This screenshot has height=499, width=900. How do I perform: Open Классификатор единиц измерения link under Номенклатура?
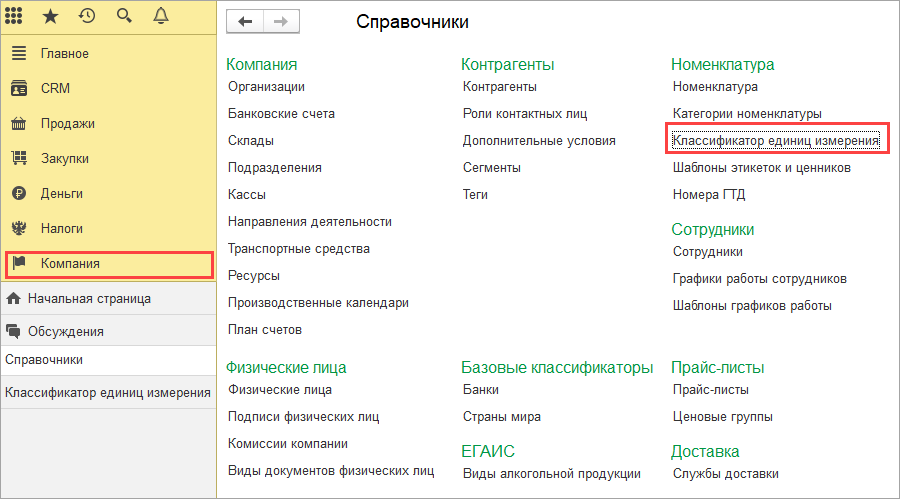coord(776,141)
